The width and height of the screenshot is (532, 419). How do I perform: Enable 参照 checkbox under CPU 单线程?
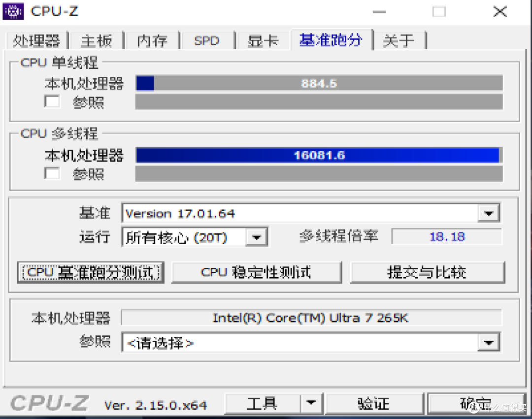pos(52,101)
